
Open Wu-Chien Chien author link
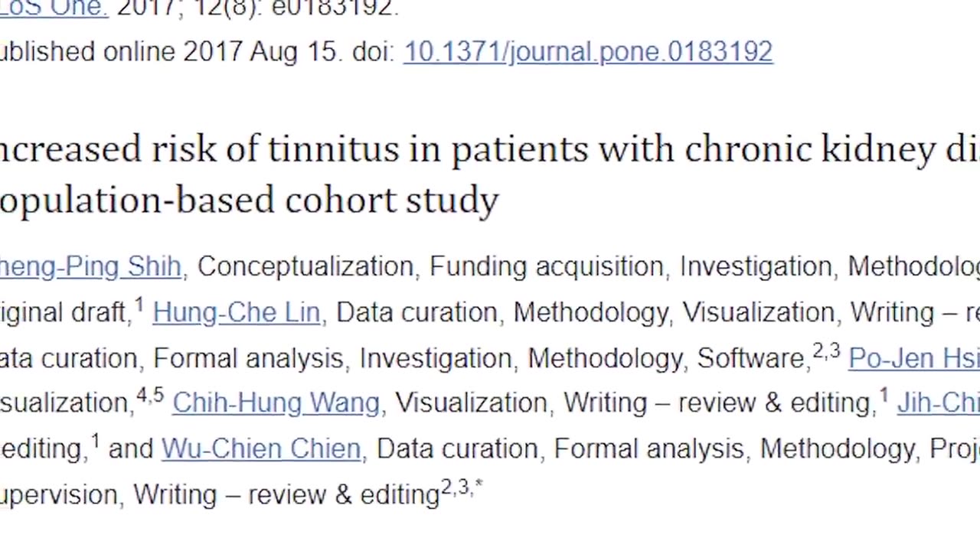click(261, 448)
